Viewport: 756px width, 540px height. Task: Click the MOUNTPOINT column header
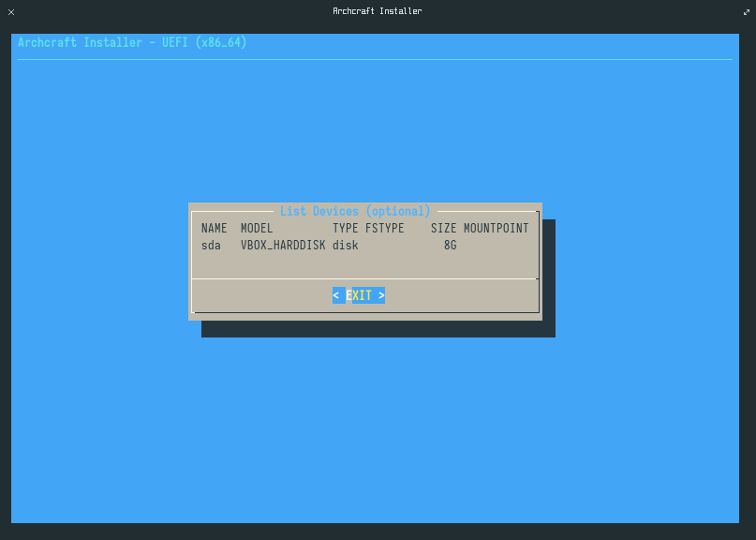click(x=497, y=228)
